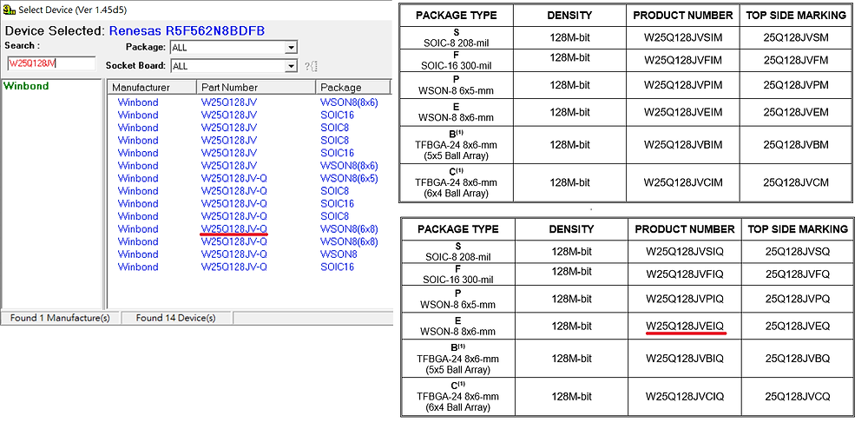
Task: Click the Select Device (Ver 1.45d5) title text
Action: (74, 10)
